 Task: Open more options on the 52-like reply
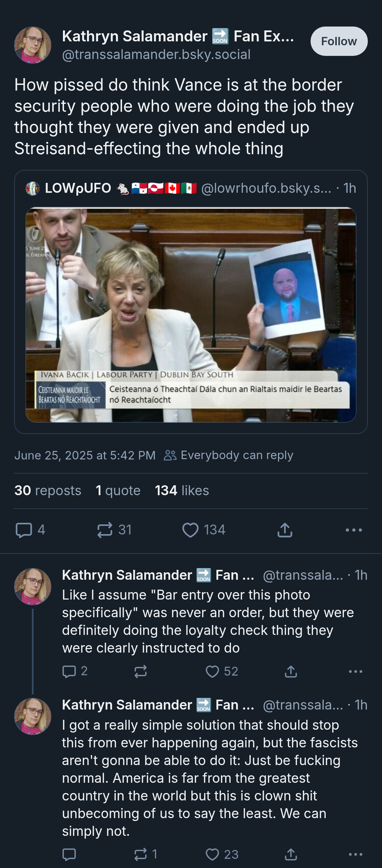[355, 671]
